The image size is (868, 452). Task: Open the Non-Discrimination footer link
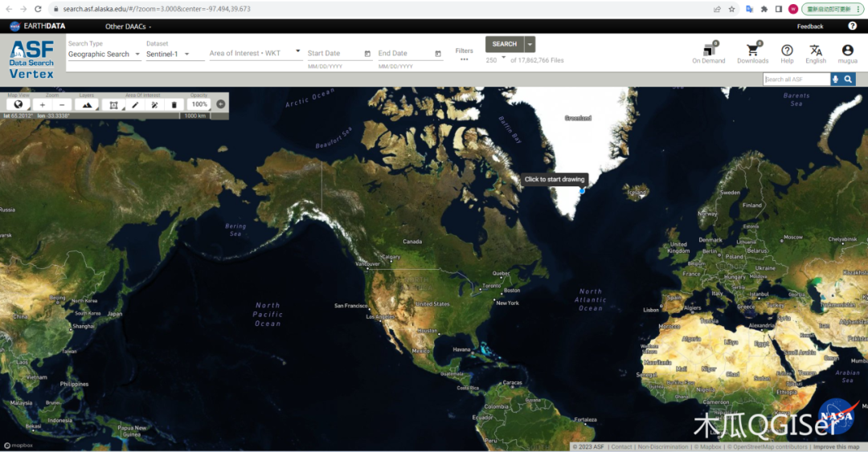[662, 447]
